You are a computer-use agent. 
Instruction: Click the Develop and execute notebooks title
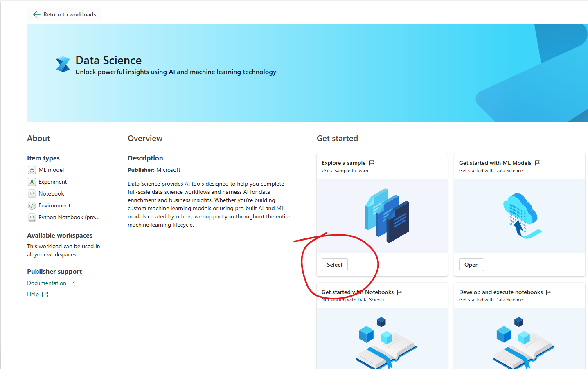501,292
